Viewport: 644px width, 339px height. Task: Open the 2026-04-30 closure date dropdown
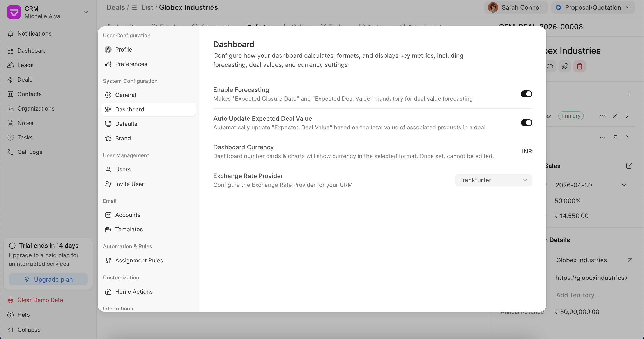coord(590,185)
